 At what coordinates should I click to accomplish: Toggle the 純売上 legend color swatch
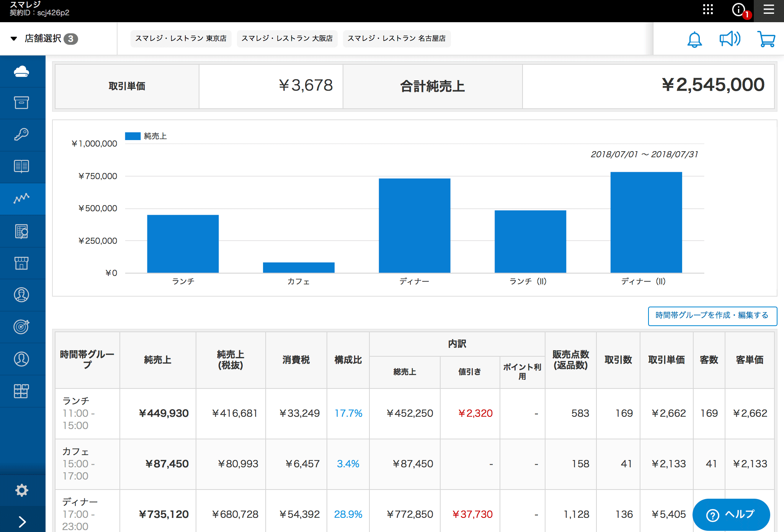pos(133,136)
